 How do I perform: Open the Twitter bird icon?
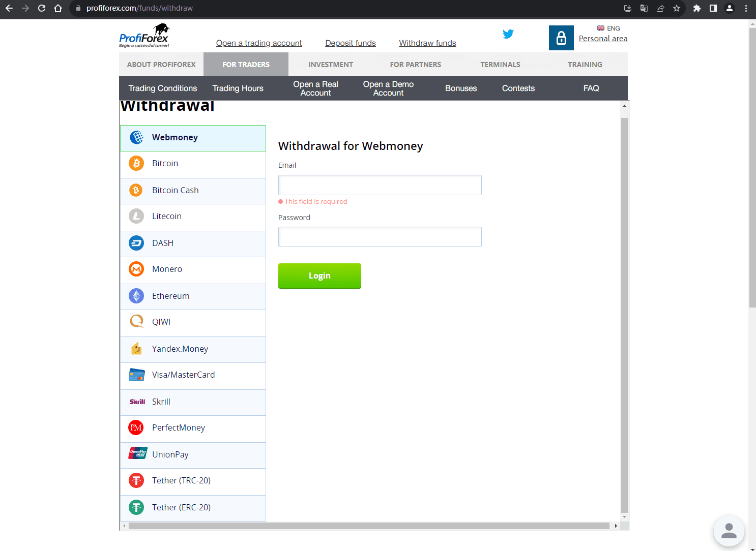[x=508, y=34]
